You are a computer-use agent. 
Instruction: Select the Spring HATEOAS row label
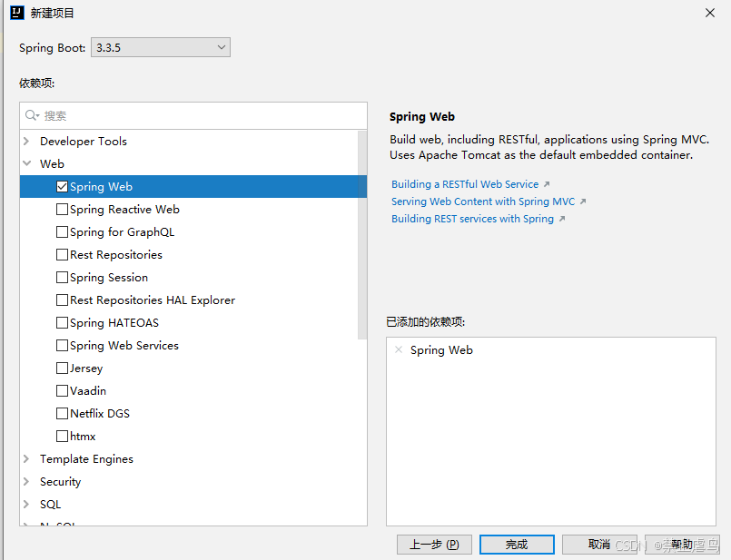(x=114, y=323)
